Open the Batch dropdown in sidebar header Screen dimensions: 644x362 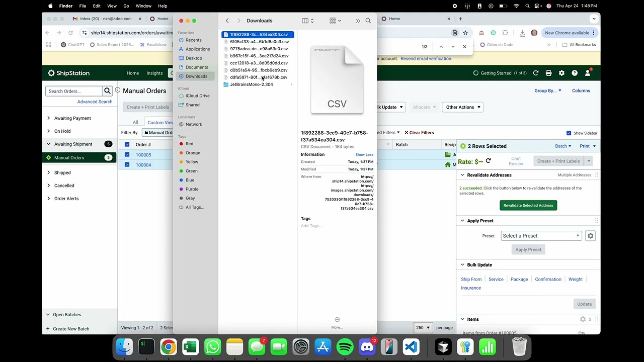point(563,146)
